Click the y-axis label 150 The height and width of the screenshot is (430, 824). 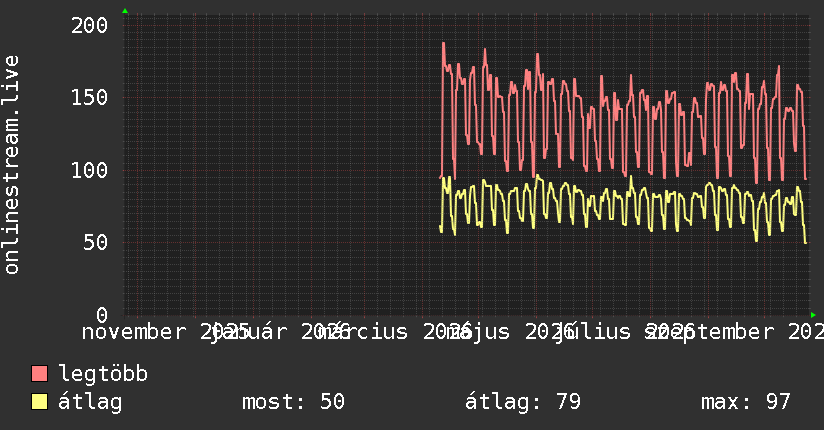pos(89,97)
